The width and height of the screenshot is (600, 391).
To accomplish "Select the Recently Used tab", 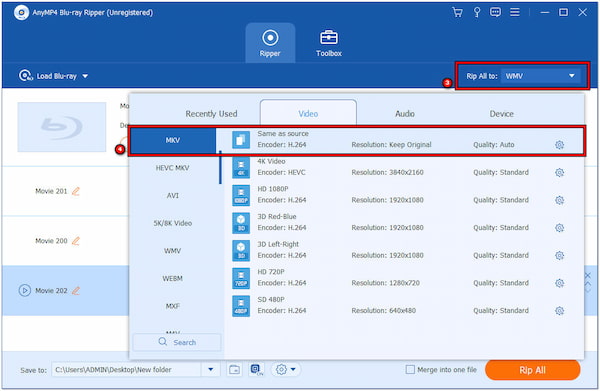I will 211,114.
